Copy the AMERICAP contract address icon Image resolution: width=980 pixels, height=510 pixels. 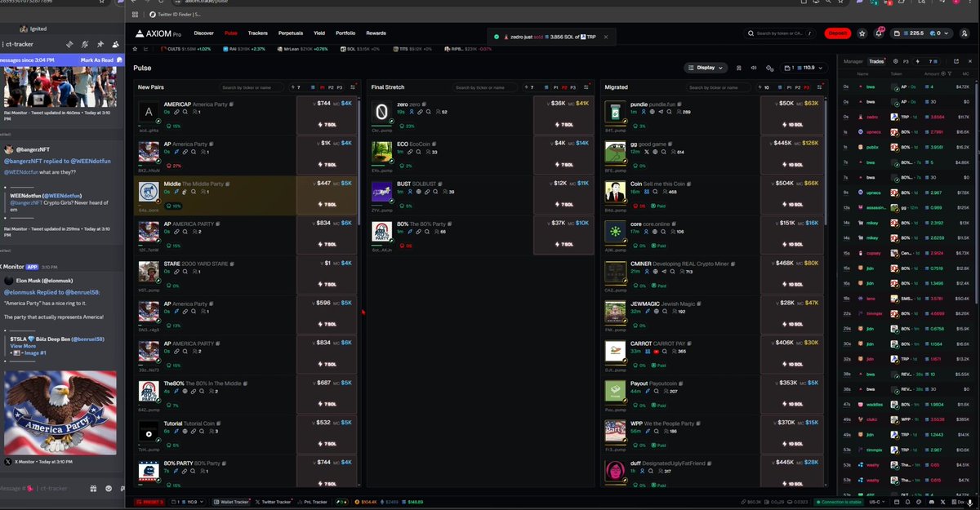tap(231, 104)
